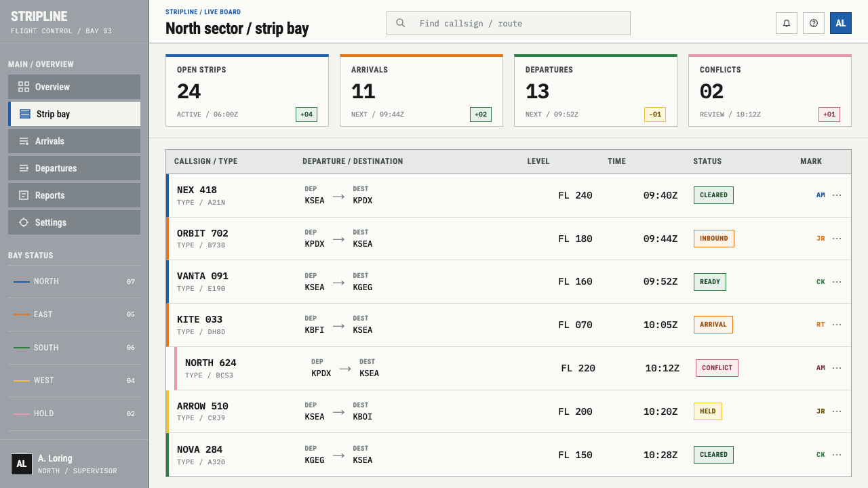Image resolution: width=868 pixels, height=488 pixels.
Task: Select the SOUTH bay status row
Action: pos(74,348)
